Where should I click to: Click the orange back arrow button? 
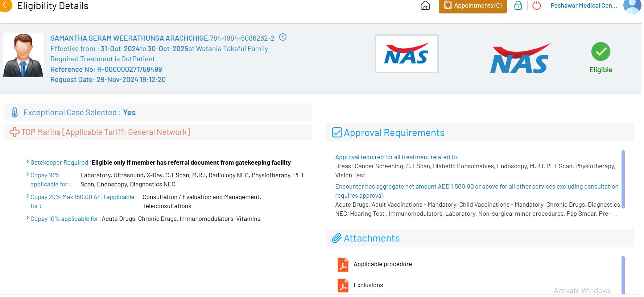click(x=5, y=5)
